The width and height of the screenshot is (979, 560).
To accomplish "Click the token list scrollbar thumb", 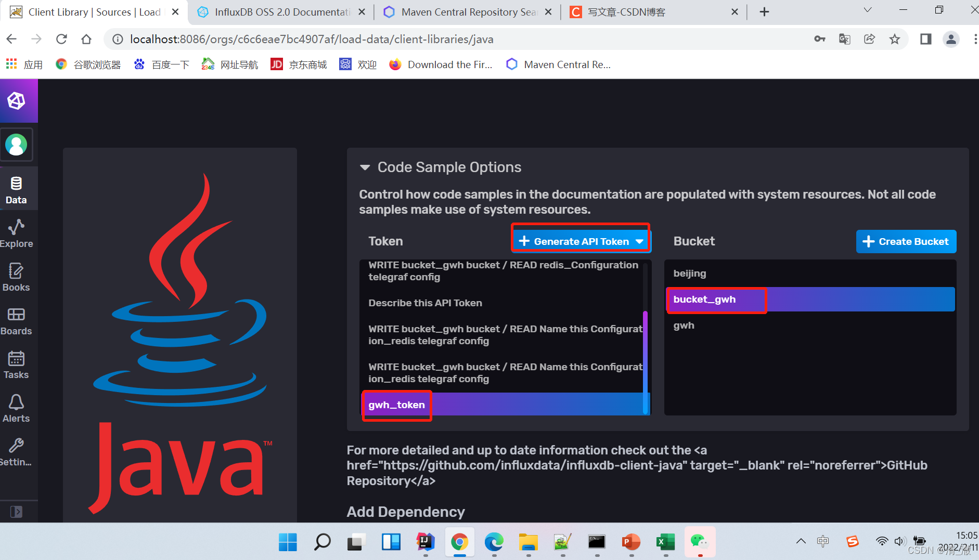I will pyautogui.click(x=646, y=362).
